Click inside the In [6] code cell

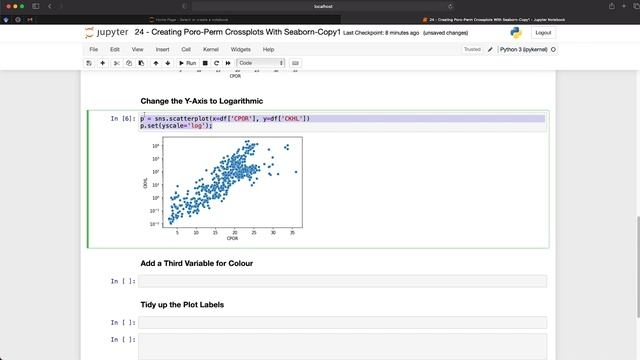pos(342,122)
